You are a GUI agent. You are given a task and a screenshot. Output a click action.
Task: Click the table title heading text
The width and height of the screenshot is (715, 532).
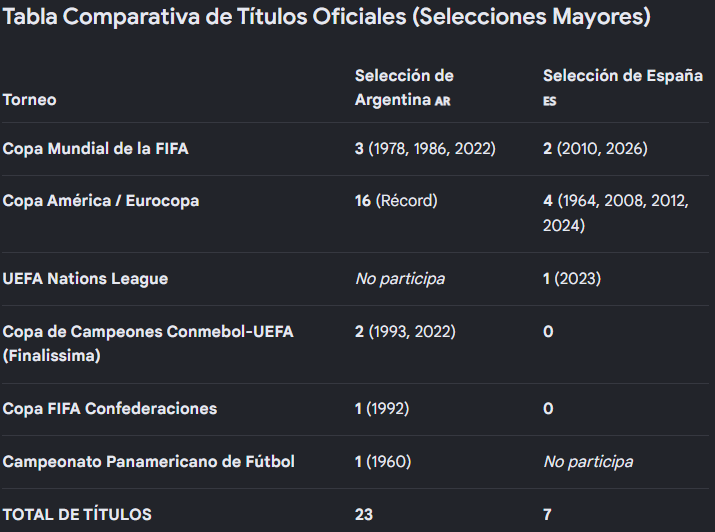[x=326, y=17]
